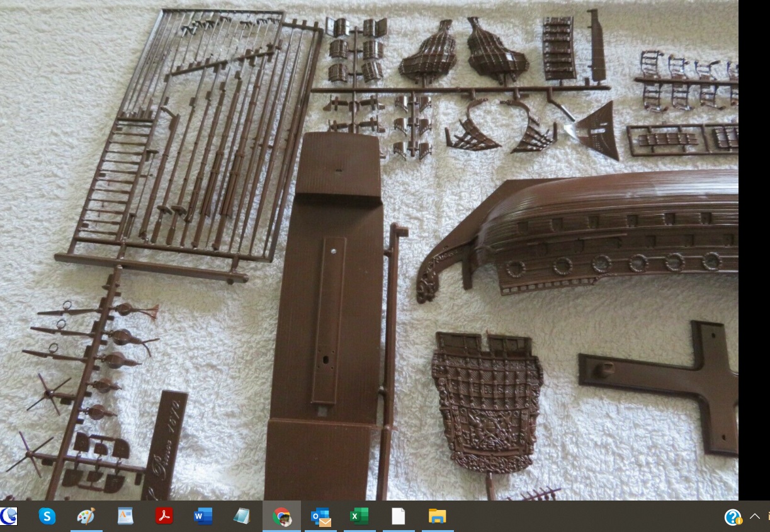Switch to the Excel taskbar icon
Viewport: 770px width, 532px height.
360,516
